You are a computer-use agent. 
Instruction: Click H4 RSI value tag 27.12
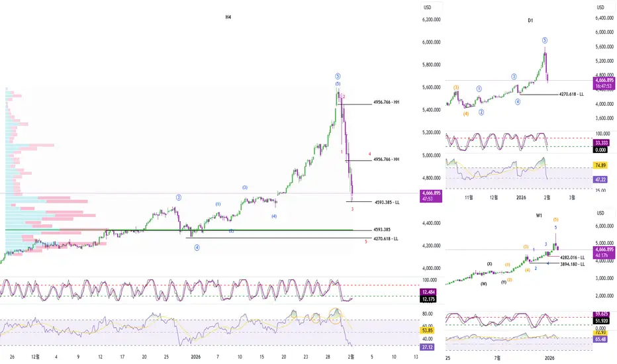pos(428,347)
